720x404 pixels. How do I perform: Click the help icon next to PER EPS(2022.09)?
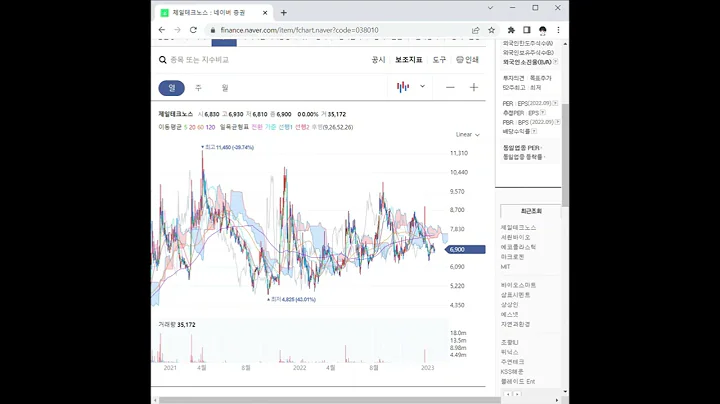pyautogui.click(x=555, y=103)
